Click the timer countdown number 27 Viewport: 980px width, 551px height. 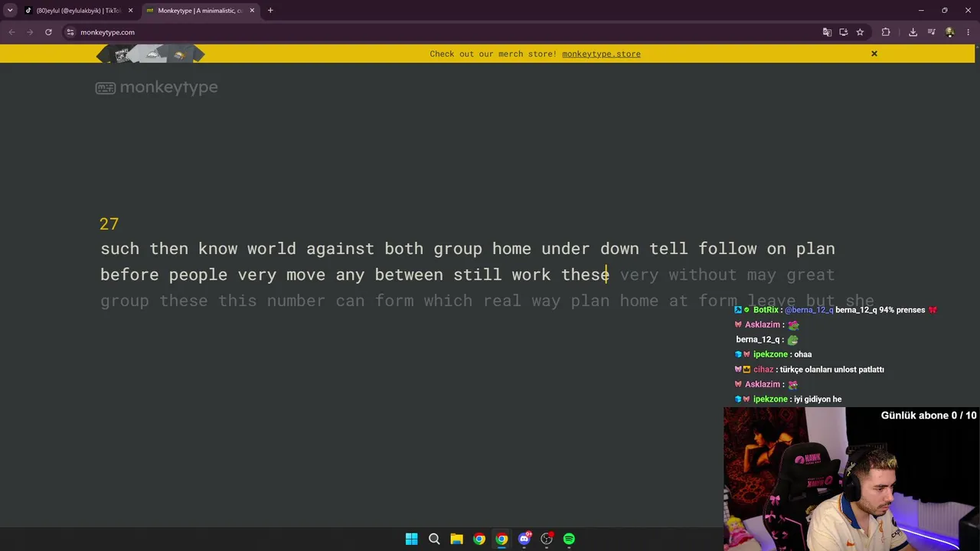109,223
